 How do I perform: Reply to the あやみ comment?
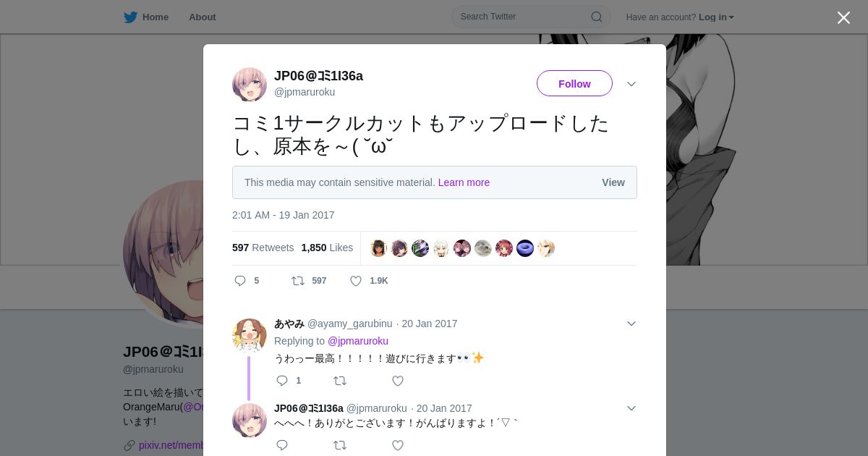click(x=282, y=381)
